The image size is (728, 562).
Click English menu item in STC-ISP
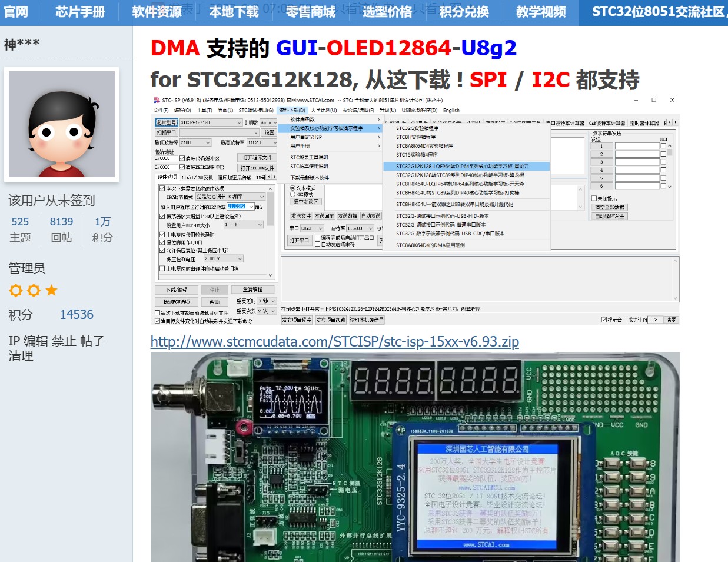click(x=451, y=110)
